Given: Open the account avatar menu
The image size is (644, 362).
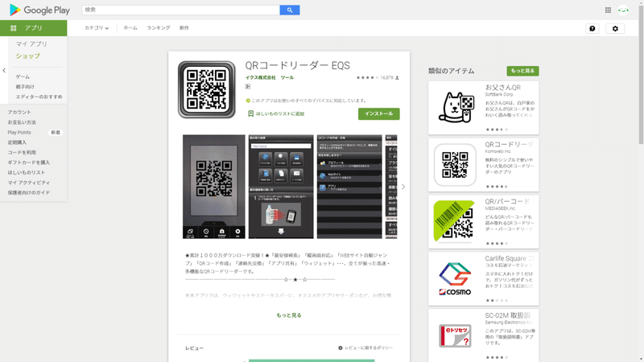Looking at the screenshot, I should coord(623,10).
